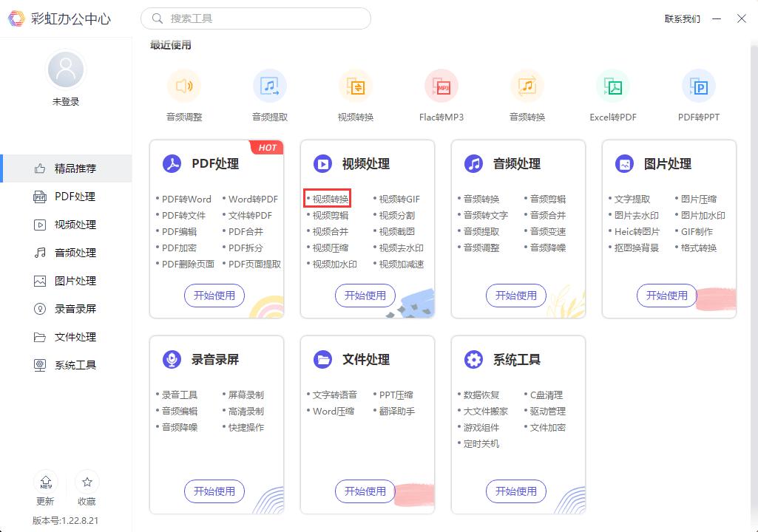The image size is (758, 532).
Task: Launch 视频转换 from the recent tools row
Action: click(356, 85)
